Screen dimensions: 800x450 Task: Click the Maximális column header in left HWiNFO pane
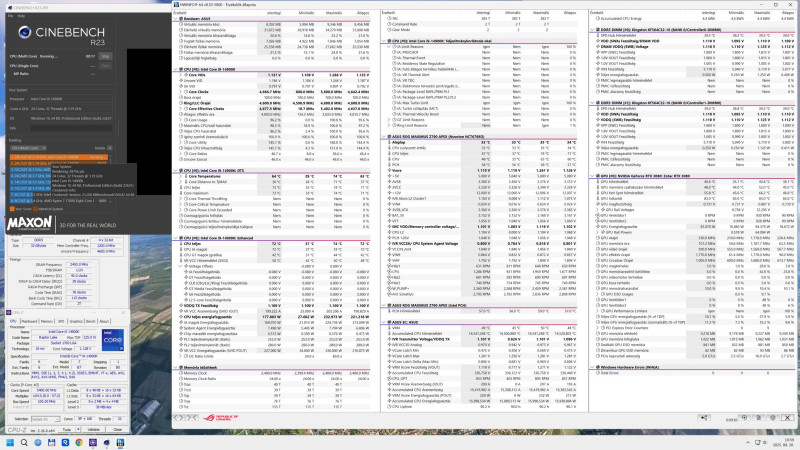(x=334, y=13)
